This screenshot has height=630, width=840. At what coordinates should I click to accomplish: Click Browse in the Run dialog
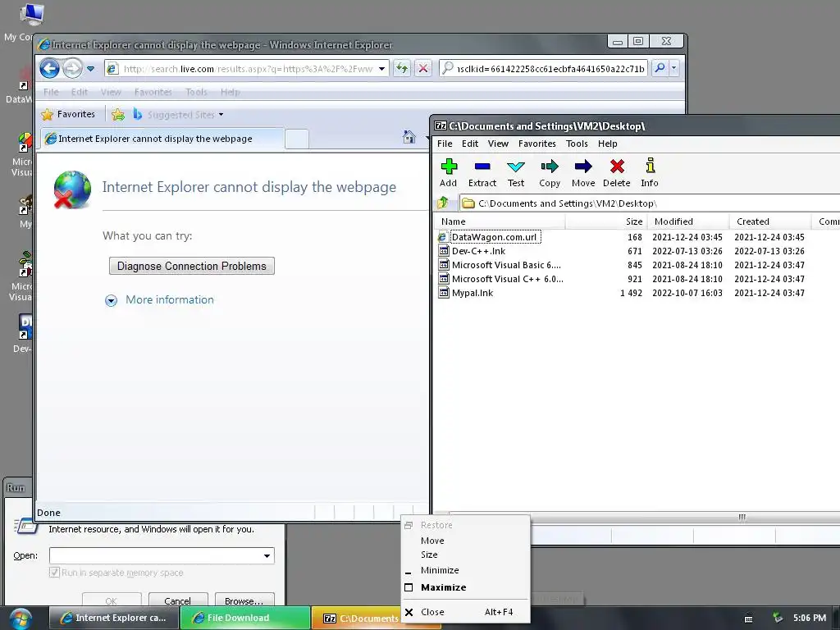point(244,600)
